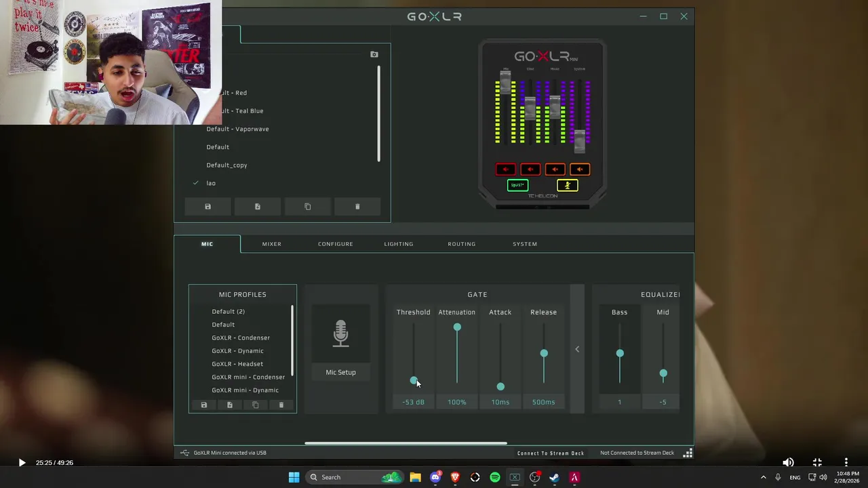Select GoXLR - Dynamic mic profile

237,351
